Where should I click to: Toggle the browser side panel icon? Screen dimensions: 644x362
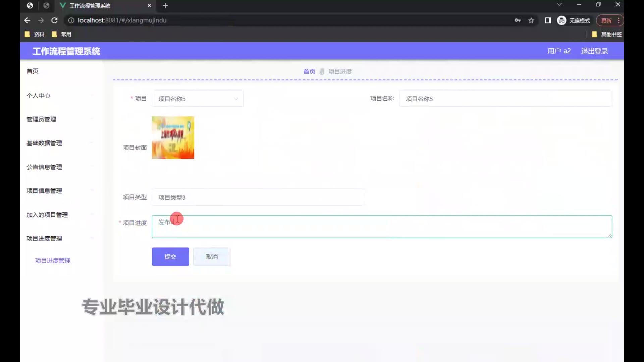click(x=548, y=20)
